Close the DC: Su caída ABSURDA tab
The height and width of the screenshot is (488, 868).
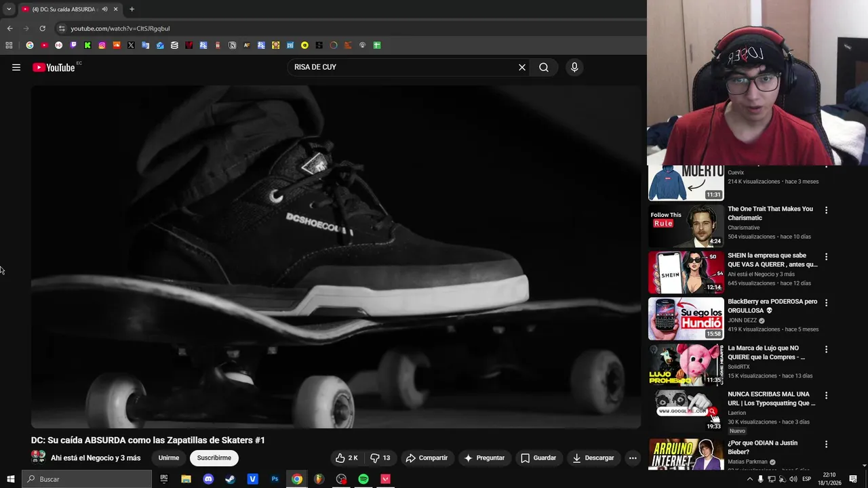(116, 9)
